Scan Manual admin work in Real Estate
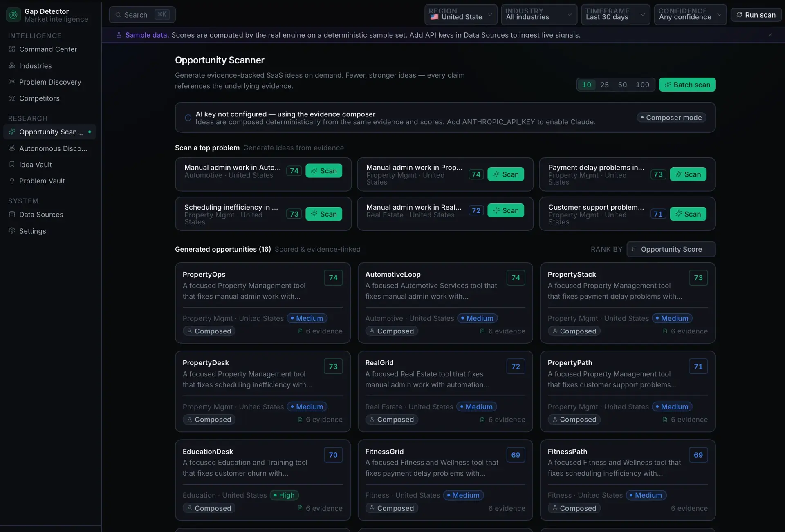 [506, 210]
